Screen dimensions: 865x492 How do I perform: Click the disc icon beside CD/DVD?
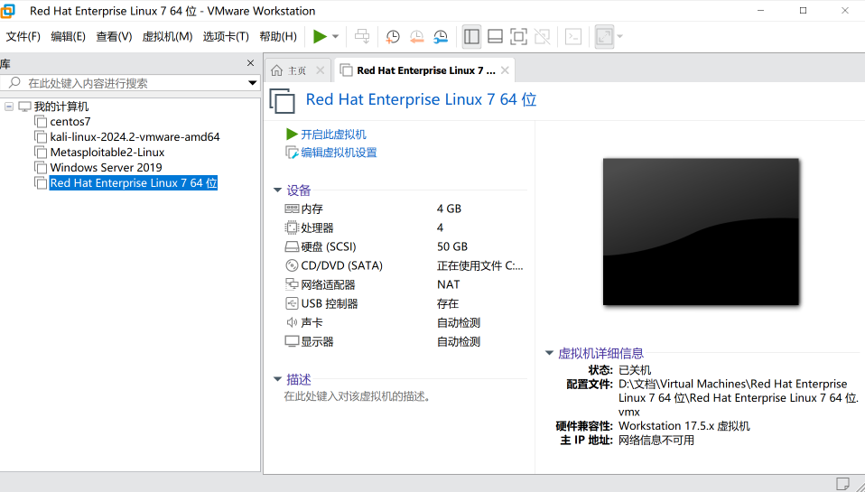[x=291, y=265]
